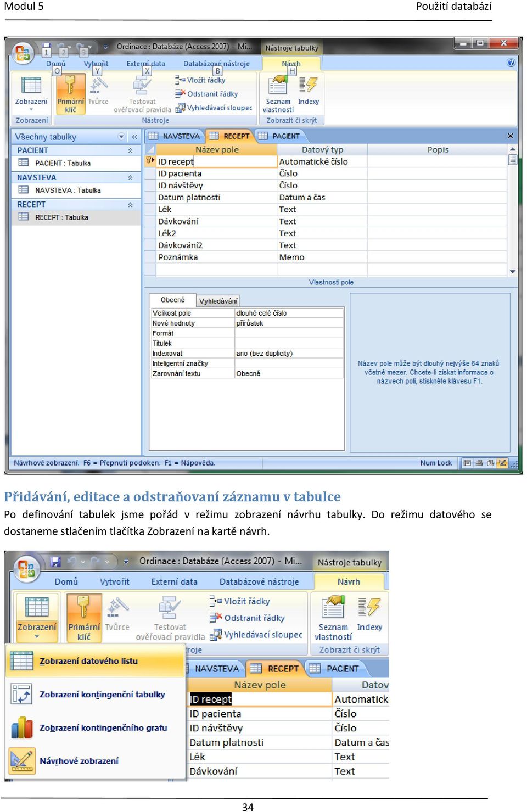Choose Zobrazení kontingenční tabulky from the menu

(95, 695)
